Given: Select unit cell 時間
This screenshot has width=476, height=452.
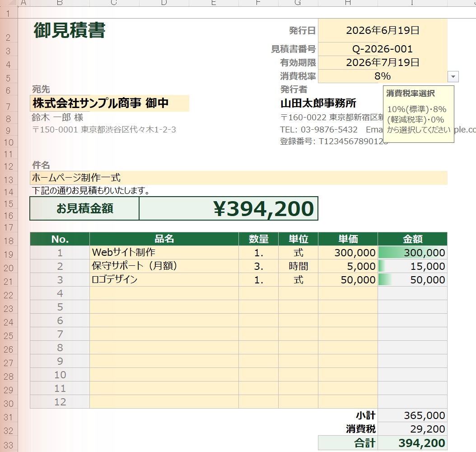Looking at the screenshot, I should pyautogui.click(x=299, y=266).
